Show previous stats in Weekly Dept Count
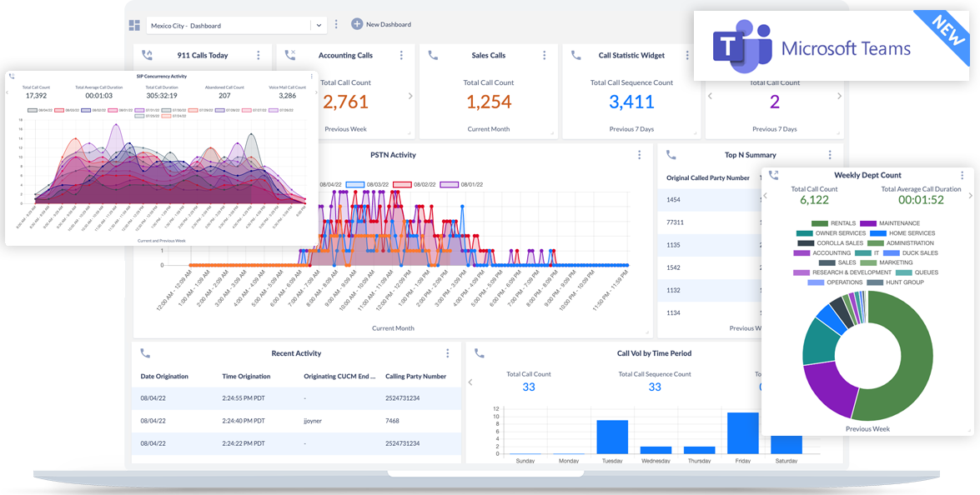Viewport: 980px width, 495px height. pyautogui.click(x=766, y=196)
